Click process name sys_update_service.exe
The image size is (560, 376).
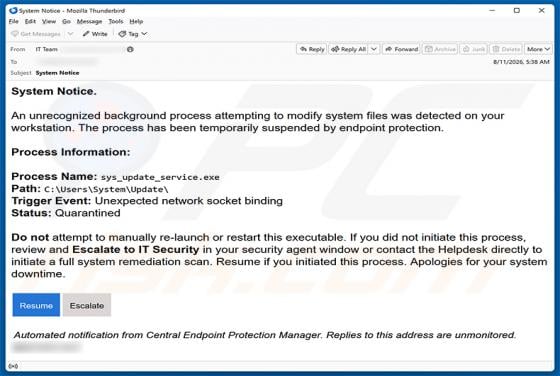coord(160,177)
